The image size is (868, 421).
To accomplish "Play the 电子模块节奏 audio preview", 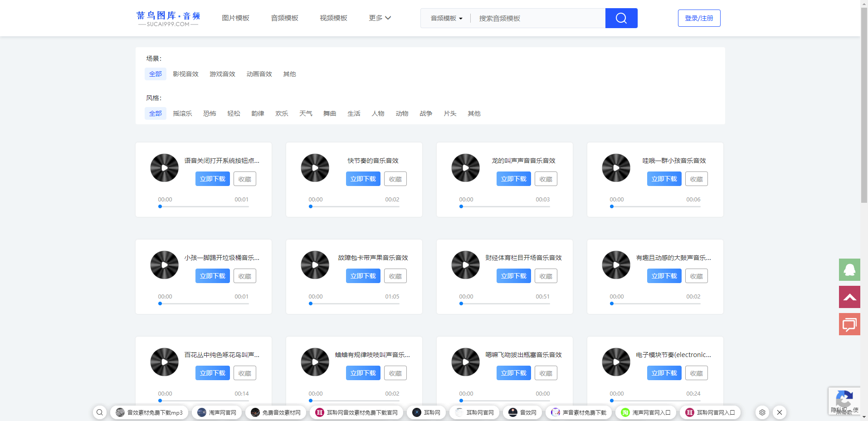I will tap(616, 362).
